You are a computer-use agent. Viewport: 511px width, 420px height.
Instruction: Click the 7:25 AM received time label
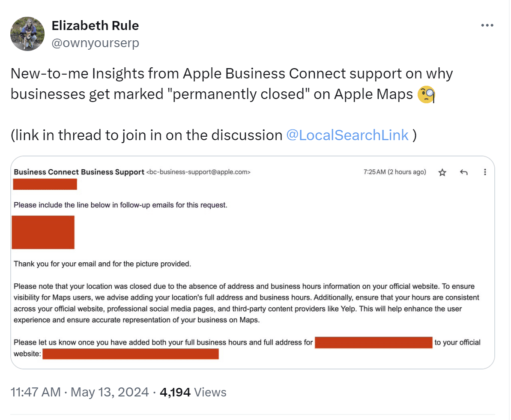point(394,172)
